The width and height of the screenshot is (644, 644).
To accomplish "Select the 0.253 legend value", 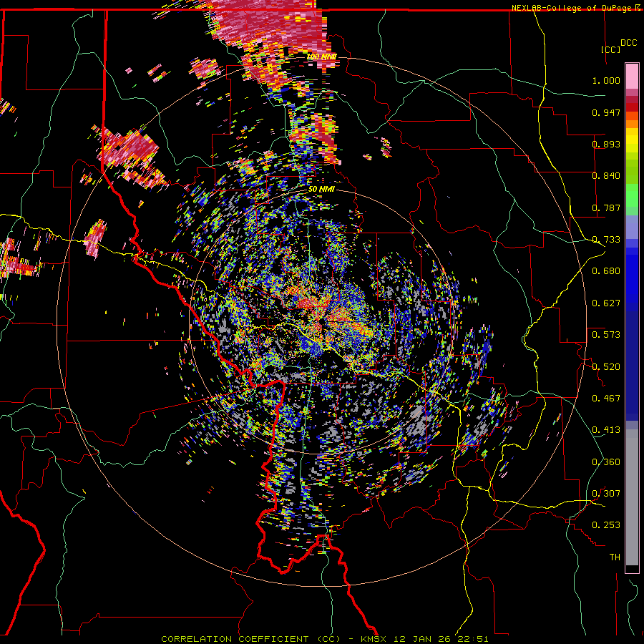I will tap(606, 525).
